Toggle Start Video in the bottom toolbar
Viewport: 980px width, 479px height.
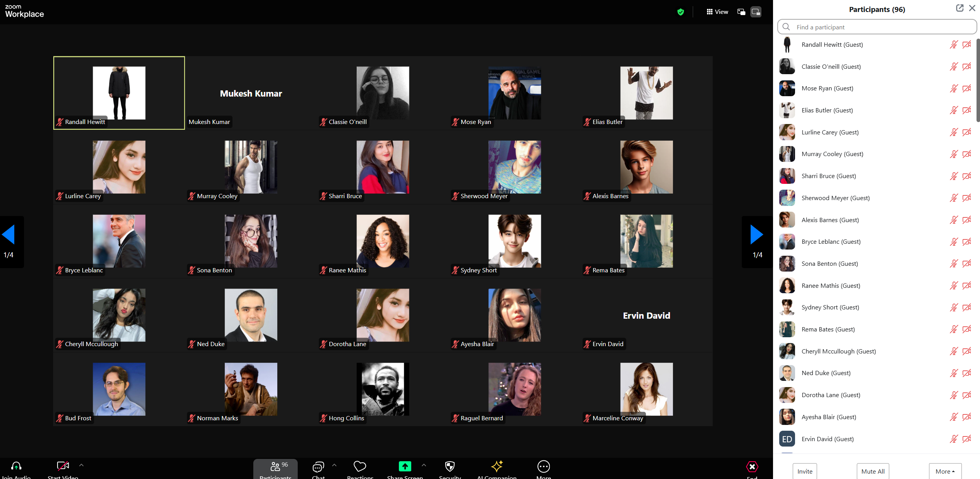pyautogui.click(x=63, y=465)
